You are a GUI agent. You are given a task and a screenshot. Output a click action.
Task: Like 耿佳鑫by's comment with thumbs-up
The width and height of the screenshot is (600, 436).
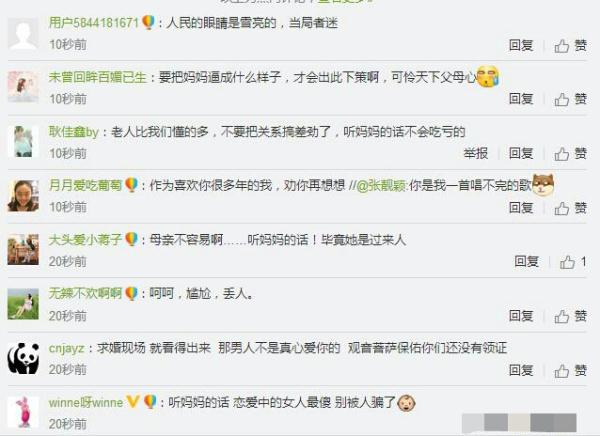[x=571, y=154]
